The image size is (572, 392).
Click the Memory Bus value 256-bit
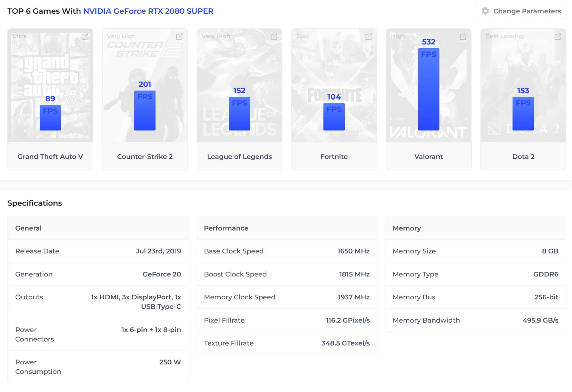coord(546,297)
